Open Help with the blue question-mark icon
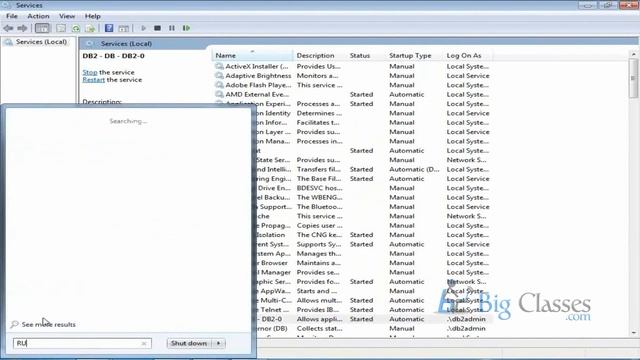 [x=109, y=28]
